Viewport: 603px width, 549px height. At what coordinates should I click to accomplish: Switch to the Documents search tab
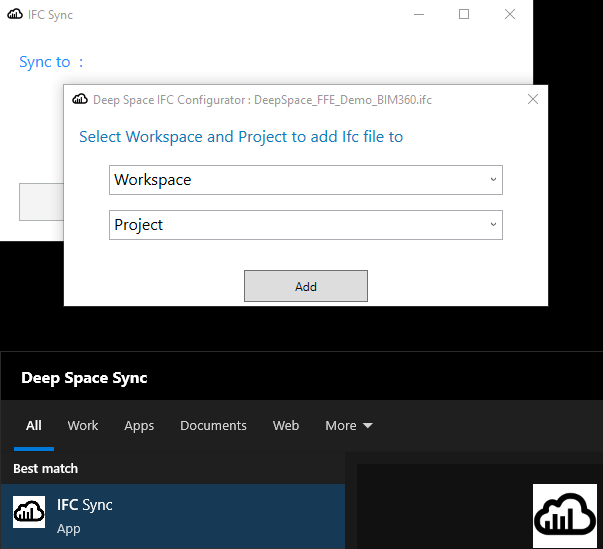pyautogui.click(x=213, y=426)
